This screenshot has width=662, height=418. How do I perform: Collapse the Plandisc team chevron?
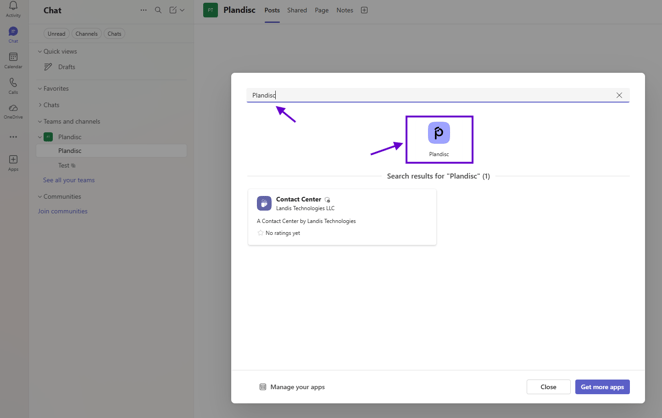[40, 137]
